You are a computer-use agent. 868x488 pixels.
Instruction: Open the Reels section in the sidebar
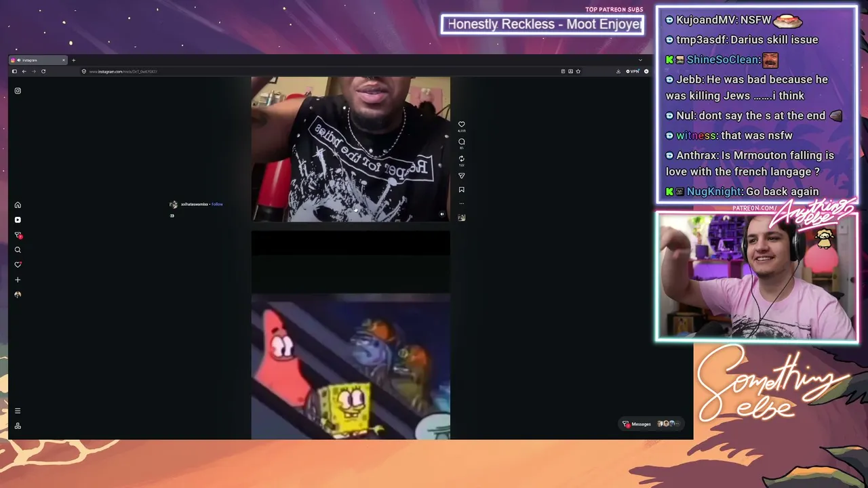pyautogui.click(x=18, y=220)
